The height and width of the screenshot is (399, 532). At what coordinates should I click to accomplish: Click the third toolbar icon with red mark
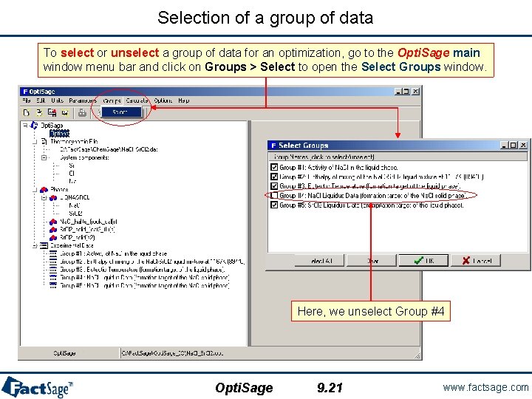52,112
